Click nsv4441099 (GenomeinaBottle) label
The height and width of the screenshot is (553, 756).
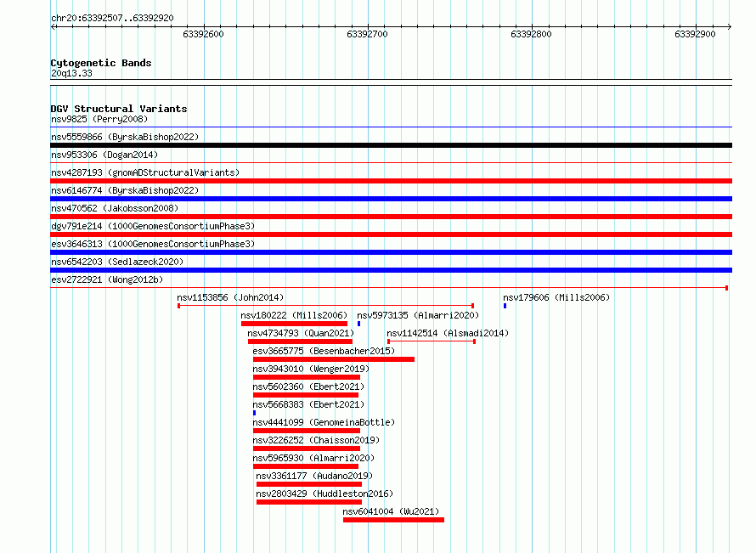coord(324,422)
